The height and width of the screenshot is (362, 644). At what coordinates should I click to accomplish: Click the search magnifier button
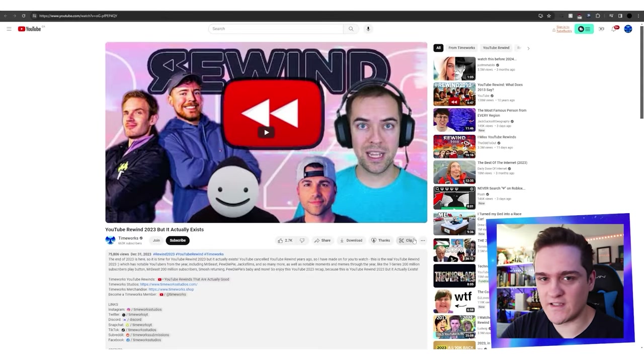(x=351, y=29)
